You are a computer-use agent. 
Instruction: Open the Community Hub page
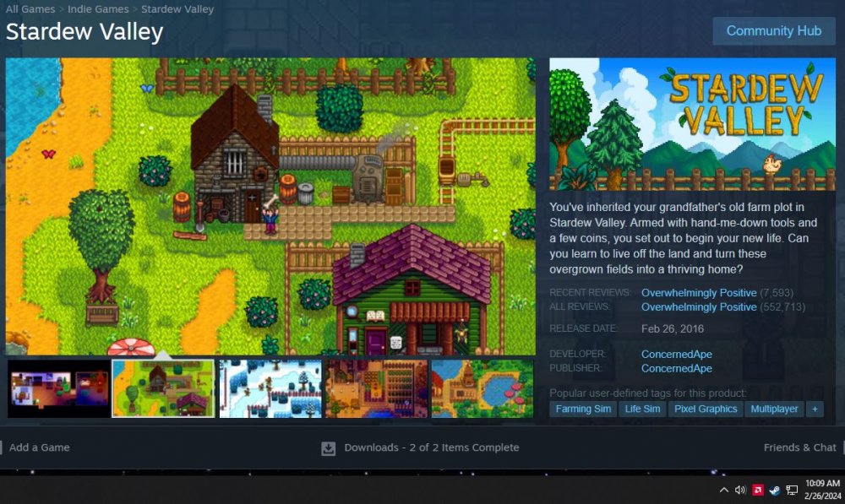coord(774,30)
